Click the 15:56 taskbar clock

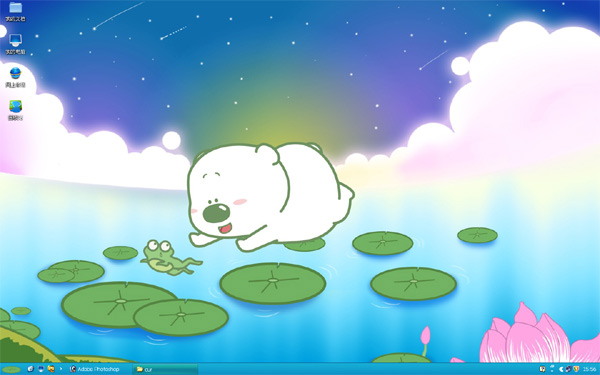[x=590, y=369]
